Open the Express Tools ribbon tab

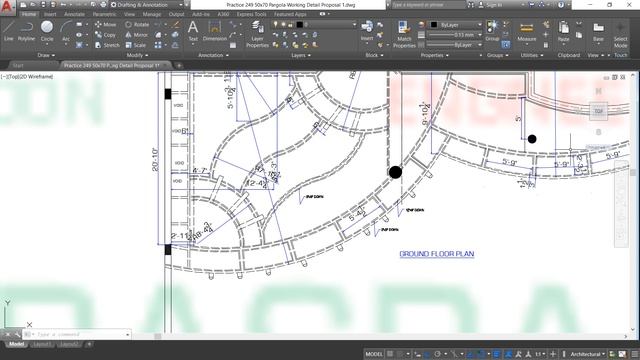251,14
